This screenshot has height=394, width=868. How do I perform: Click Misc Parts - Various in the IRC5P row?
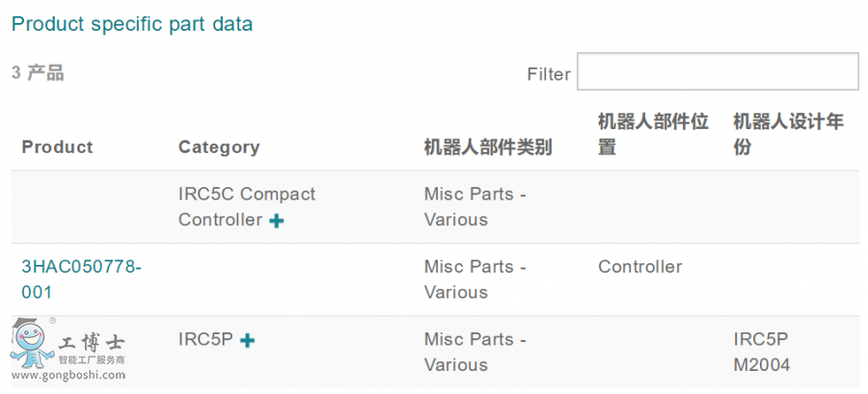[475, 352]
